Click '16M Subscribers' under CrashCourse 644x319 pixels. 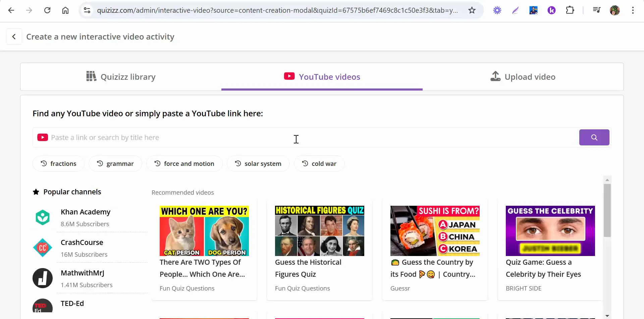coord(84,255)
